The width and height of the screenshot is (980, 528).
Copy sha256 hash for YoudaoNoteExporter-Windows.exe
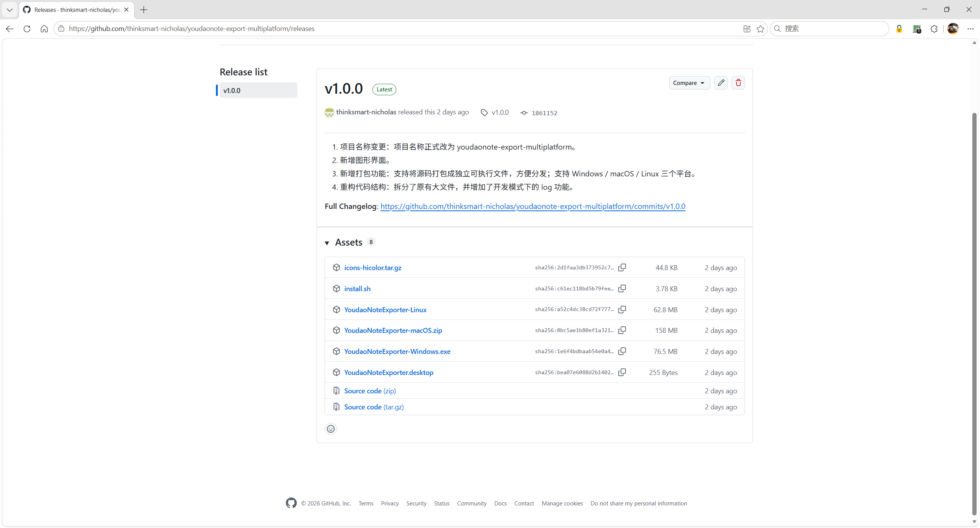click(x=622, y=351)
